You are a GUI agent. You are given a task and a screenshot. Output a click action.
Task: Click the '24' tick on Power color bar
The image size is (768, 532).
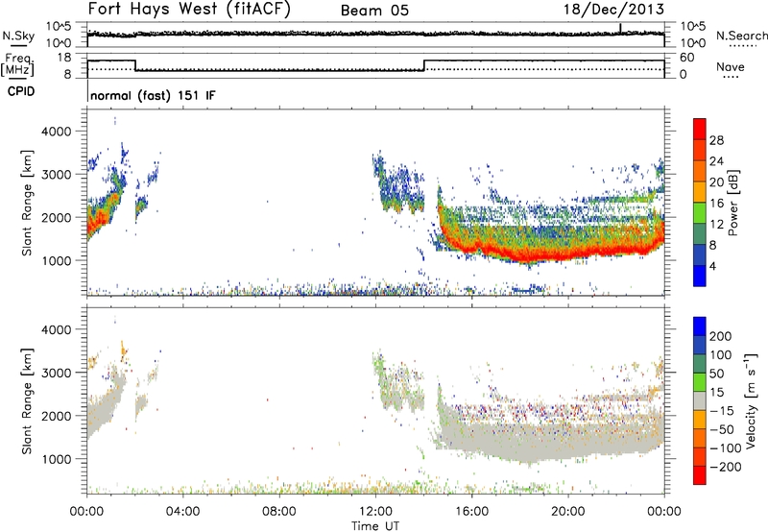pos(716,161)
